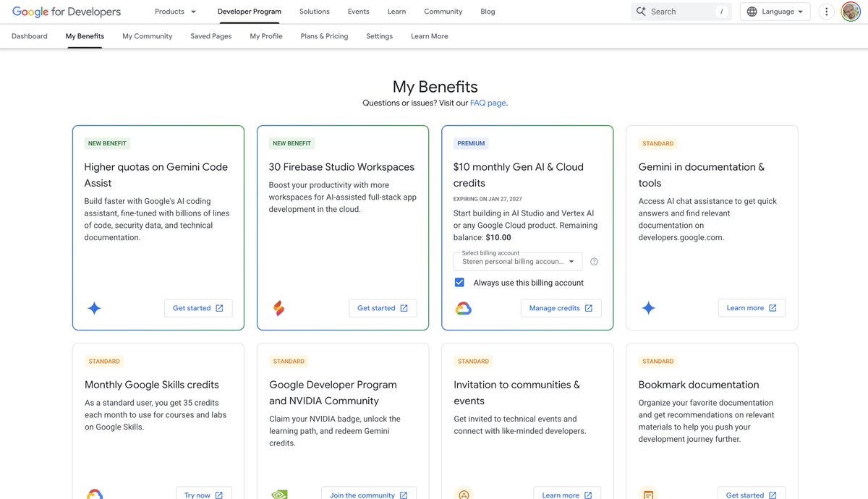Open the Solutions nav item
868x499 pixels.
tap(315, 12)
